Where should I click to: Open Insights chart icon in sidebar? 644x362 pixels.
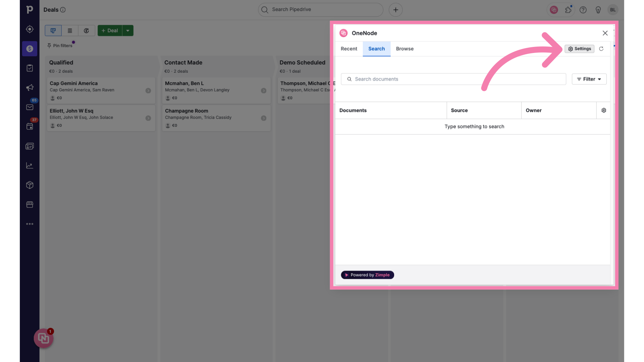click(30, 166)
